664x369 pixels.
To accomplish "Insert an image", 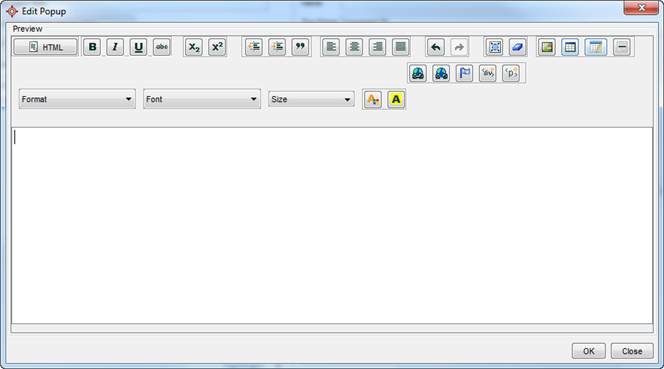I will click(x=547, y=47).
